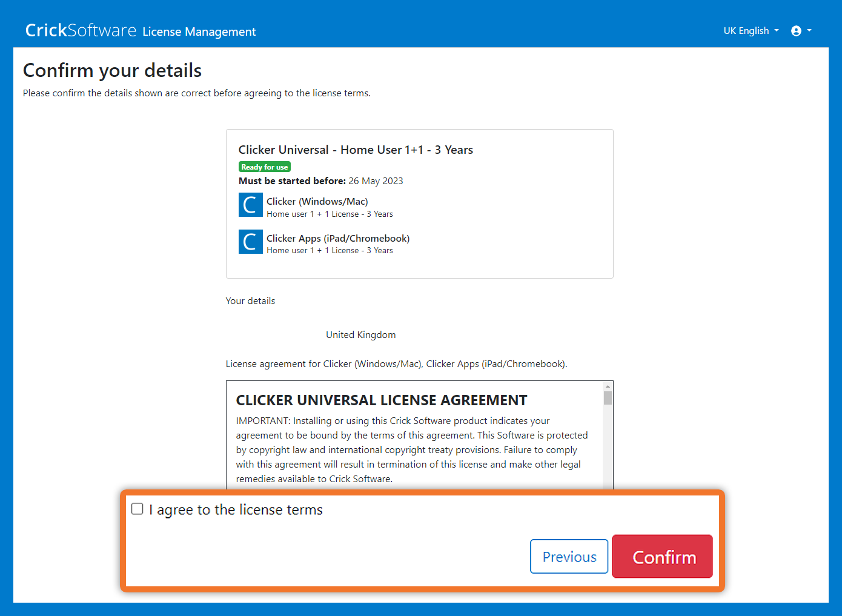
Task: Click the 'I agree to the license terms' label
Action: pyautogui.click(x=239, y=510)
